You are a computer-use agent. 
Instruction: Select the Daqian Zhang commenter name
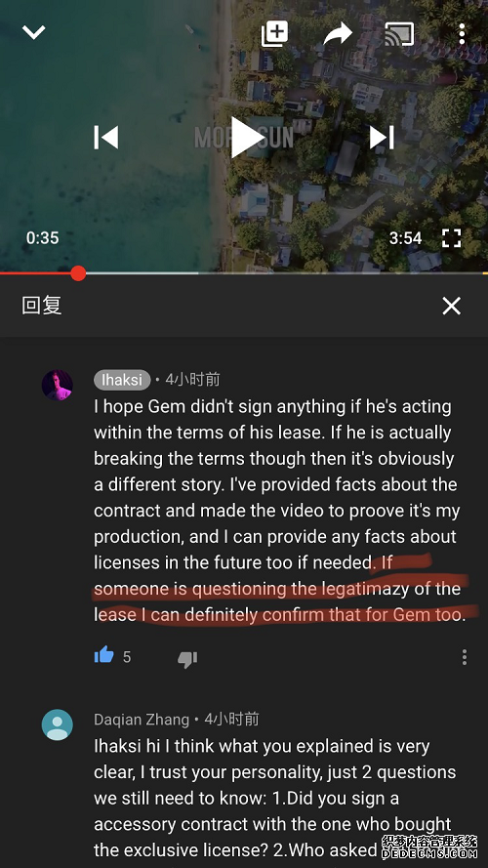[x=142, y=720]
